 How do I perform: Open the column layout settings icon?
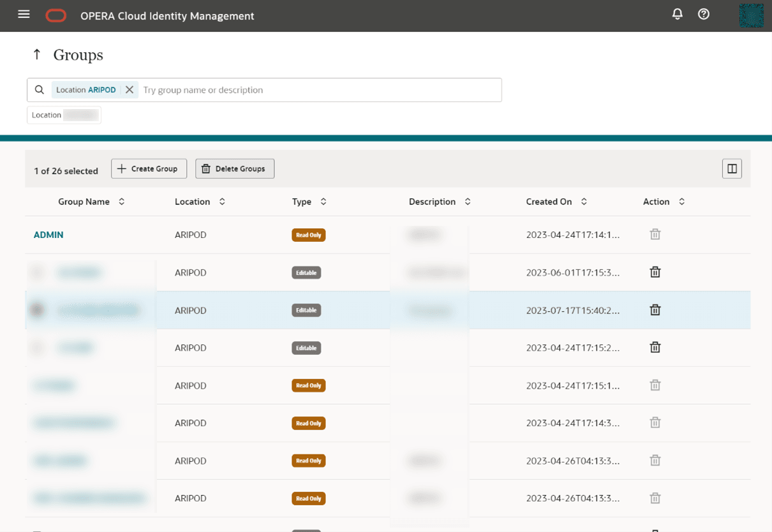pyautogui.click(x=732, y=168)
